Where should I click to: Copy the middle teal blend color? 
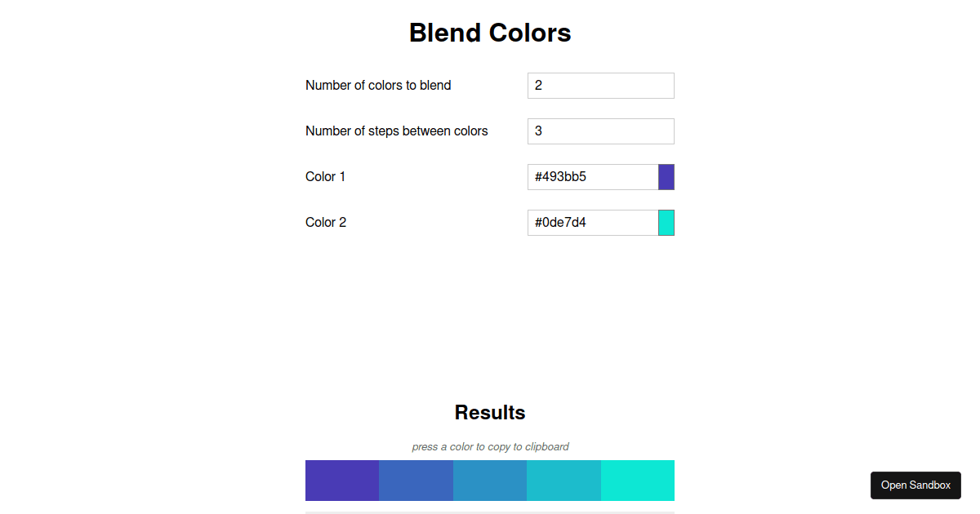[x=490, y=481]
